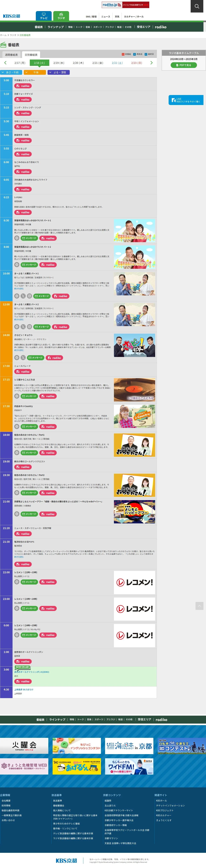Send メッセージ to 6:30 笑福亭晃瓶 パート1
206x868 pixels.
(x=29, y=238)
